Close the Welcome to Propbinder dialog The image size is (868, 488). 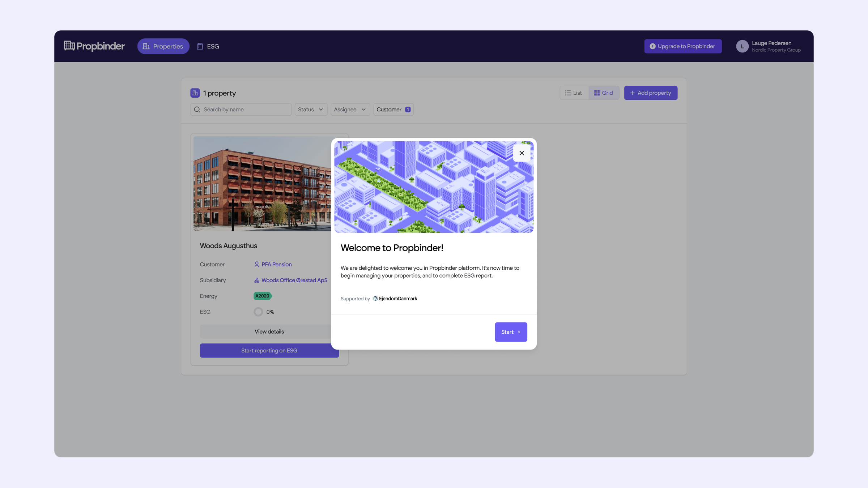522,153
